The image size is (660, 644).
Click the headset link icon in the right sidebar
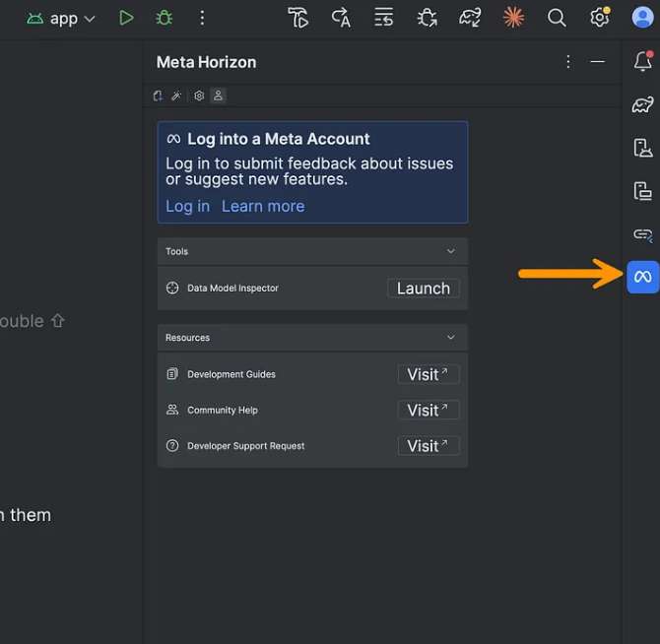point(642,234)
